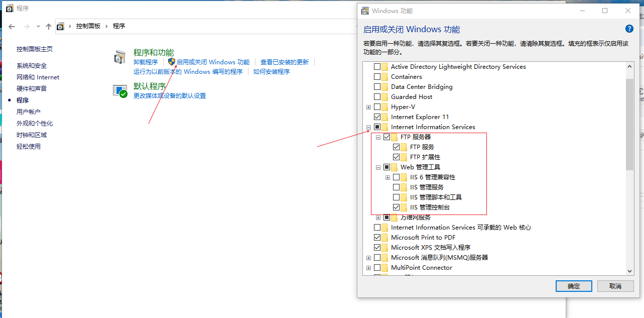Uncheck the FTP 服务 checkbox

tap(397, 147)
